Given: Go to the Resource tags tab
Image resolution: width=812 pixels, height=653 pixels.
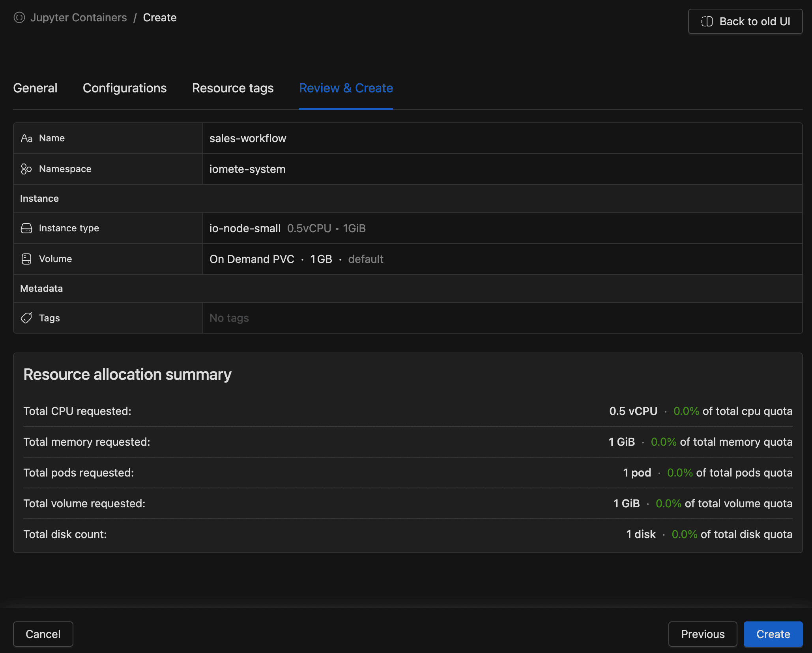Looking at the screenshot, I should [233, 88].
